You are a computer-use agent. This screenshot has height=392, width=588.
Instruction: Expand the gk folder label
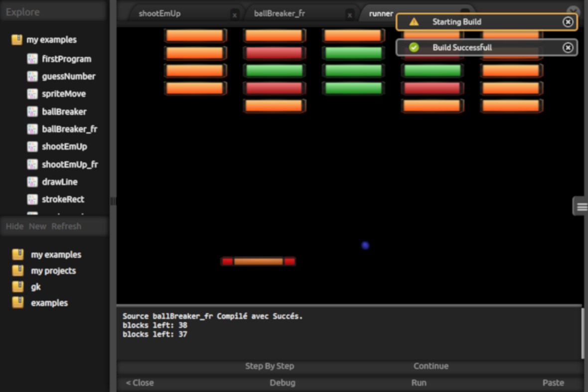click(x=35, y=287)
